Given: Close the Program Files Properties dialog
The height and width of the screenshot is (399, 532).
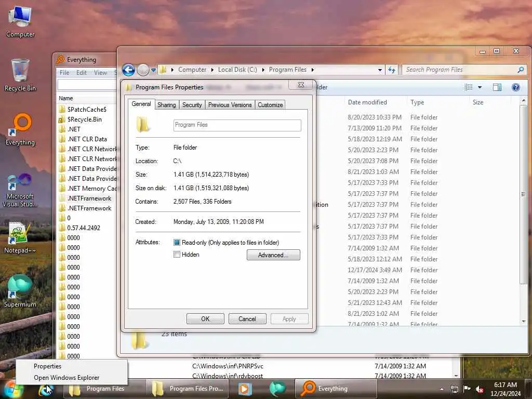Looking at the screenshot, I should (x=301, y=85).
